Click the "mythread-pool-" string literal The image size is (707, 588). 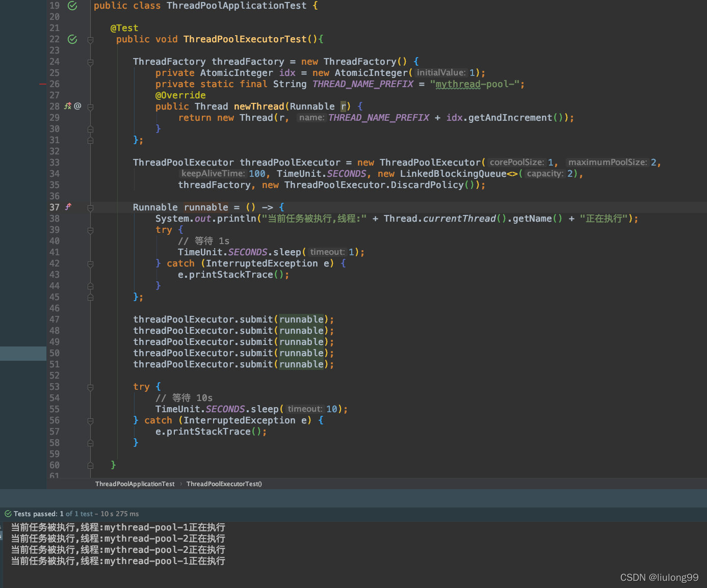(475, 84)
